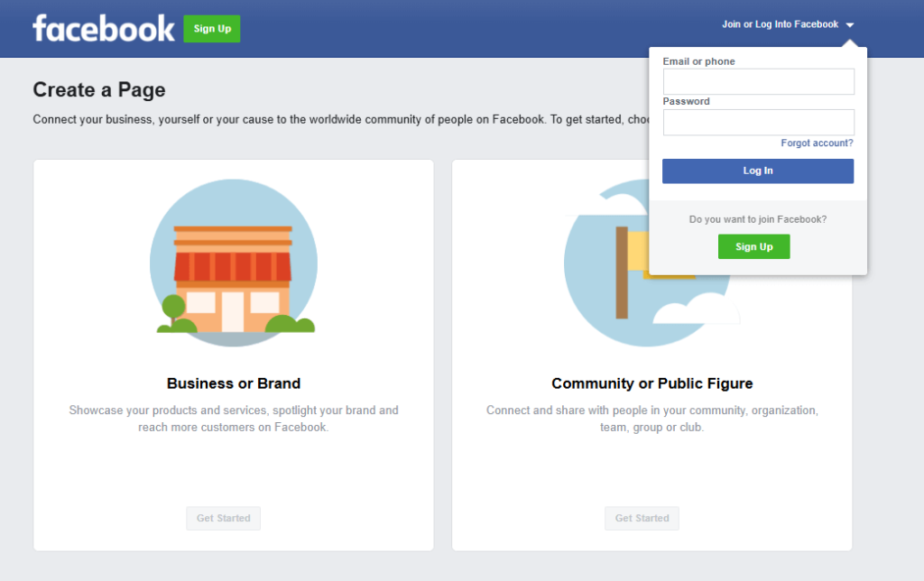Click the "Join or Log Into Facebook" menu text
Screen dimensions: 924x581
[x=780, y=24]
